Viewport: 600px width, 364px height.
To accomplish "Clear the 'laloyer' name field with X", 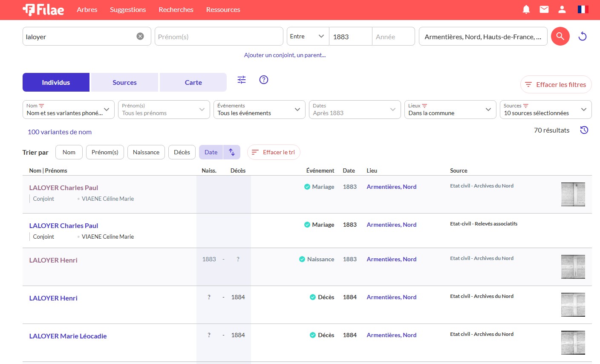I will click(140, 36).
